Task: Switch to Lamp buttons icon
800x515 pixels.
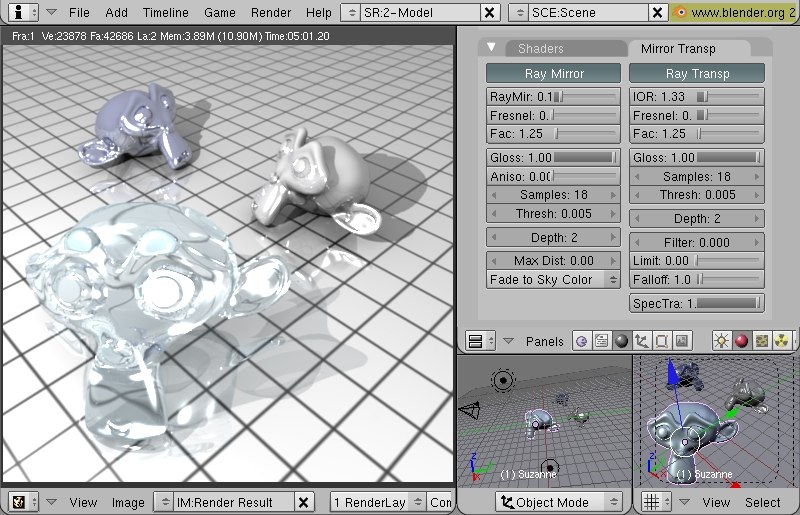Action: (x=721, y=341)
